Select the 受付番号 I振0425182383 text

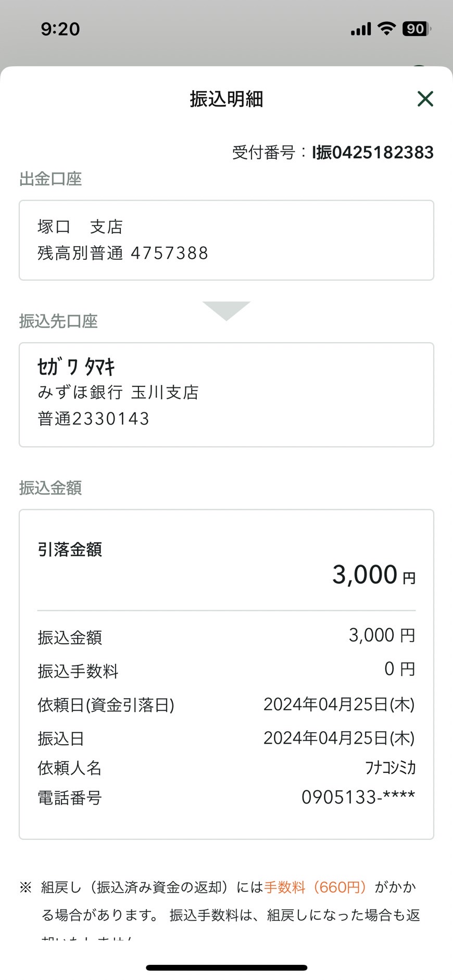coord(333,153)
